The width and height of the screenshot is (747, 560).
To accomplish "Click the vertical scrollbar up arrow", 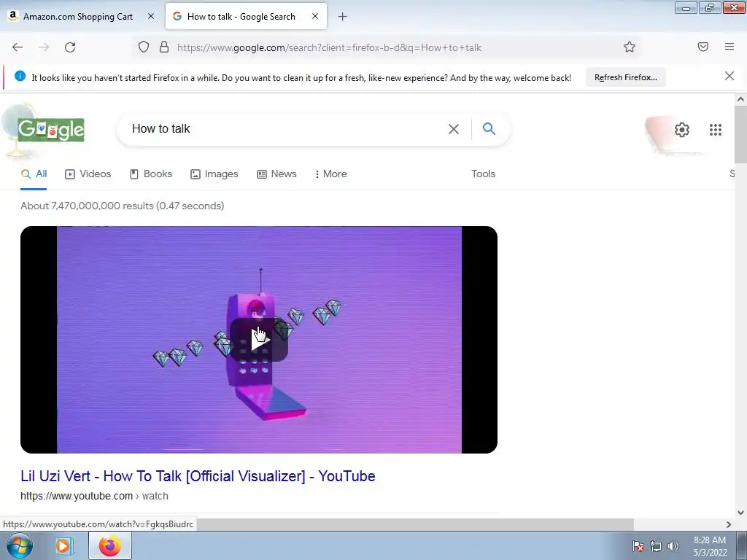I will pos(740,99).
